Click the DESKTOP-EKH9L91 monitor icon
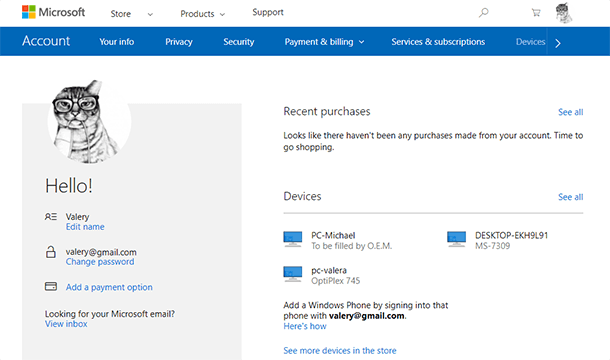Image resolution: width=610 pixels, height=360 pixels. click(456, 239)
